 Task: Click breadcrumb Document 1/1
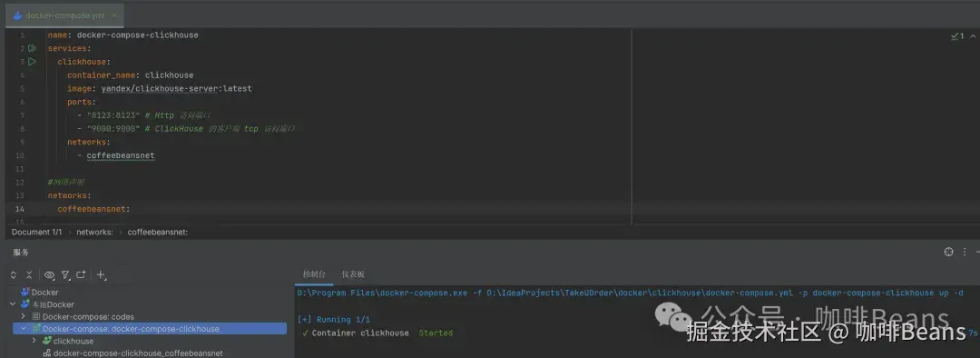tap(37, 233)
